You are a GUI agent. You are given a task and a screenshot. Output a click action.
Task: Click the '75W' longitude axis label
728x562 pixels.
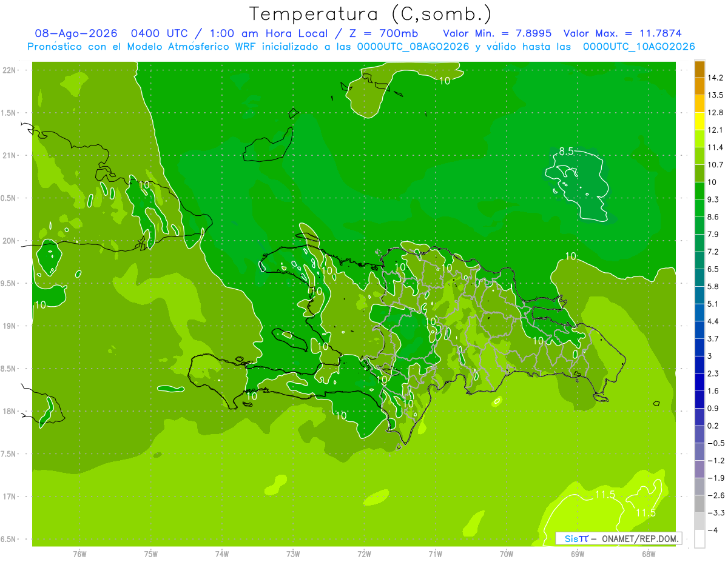151,554
